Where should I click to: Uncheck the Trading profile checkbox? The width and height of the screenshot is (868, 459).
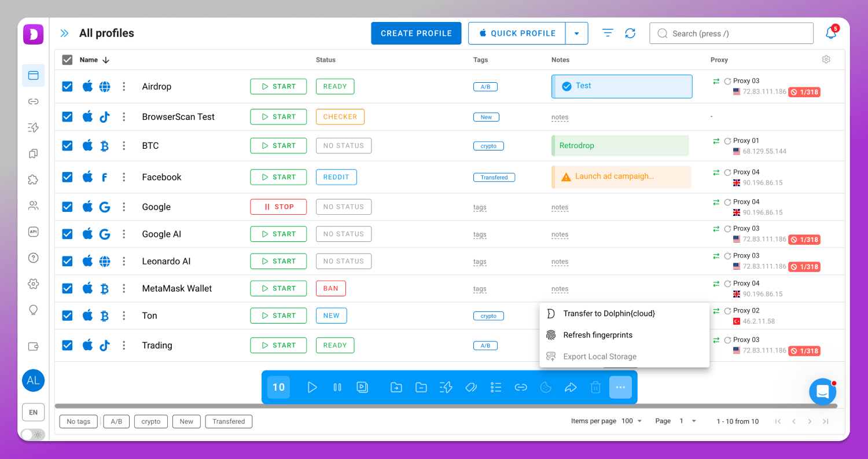67,345
